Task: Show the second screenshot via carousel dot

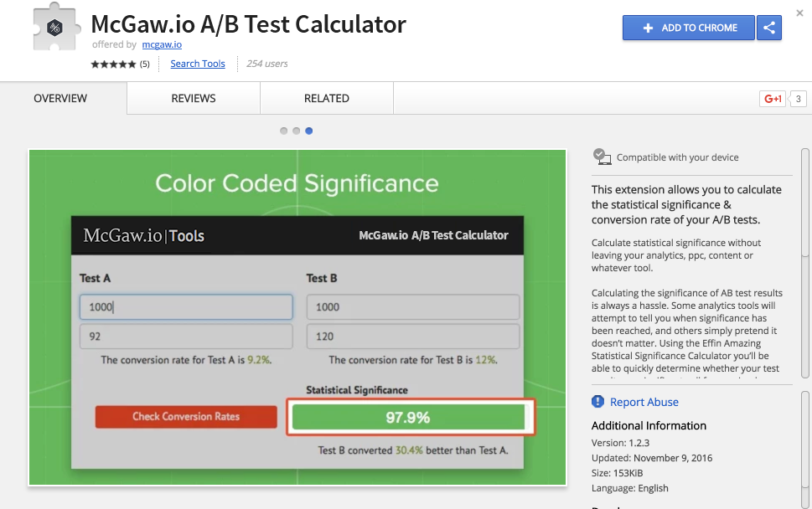Action: 296,131
